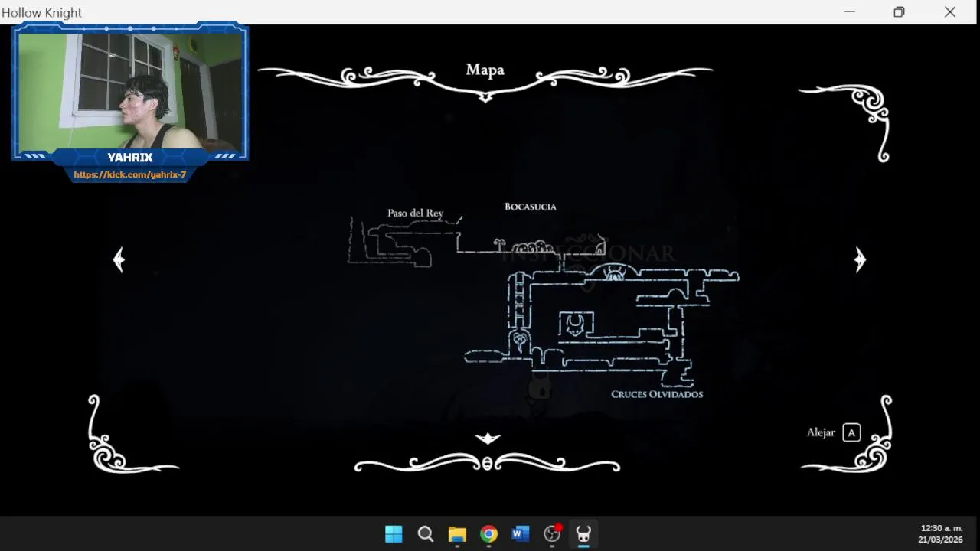
Task: Click the row of houses in Bocasucia
Action: coord(533,247)
